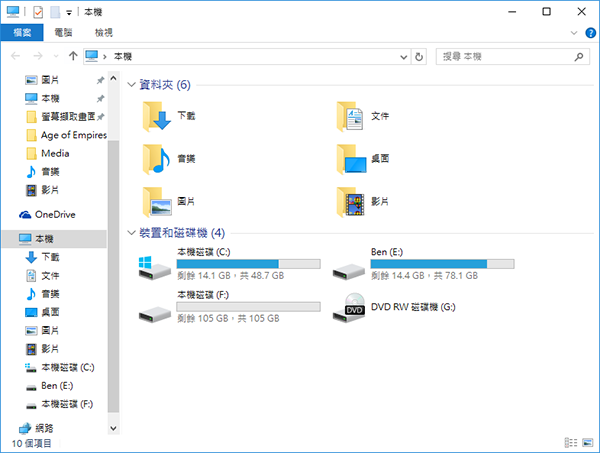Viewport: 600px width, 453px height.
Task: Open the 檔案 ribbon tab
Action: [x=22, y=33]
